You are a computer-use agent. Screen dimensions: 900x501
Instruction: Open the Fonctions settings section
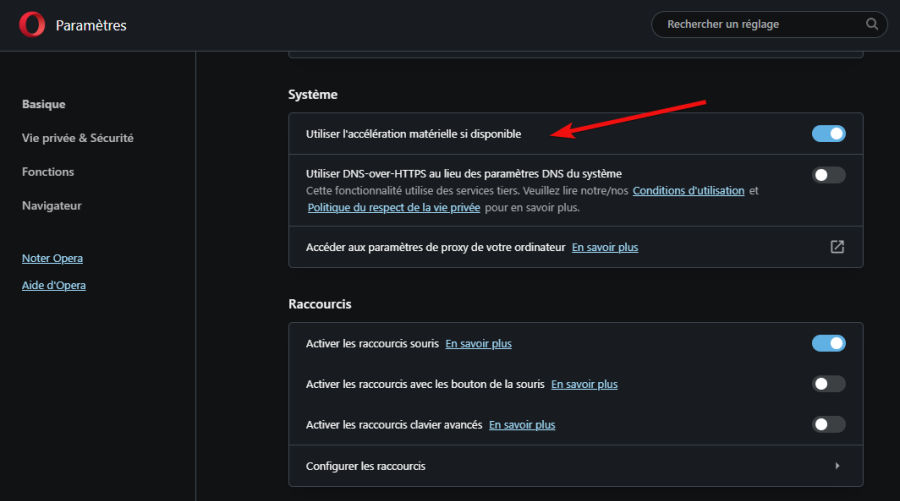pos(48,172)
